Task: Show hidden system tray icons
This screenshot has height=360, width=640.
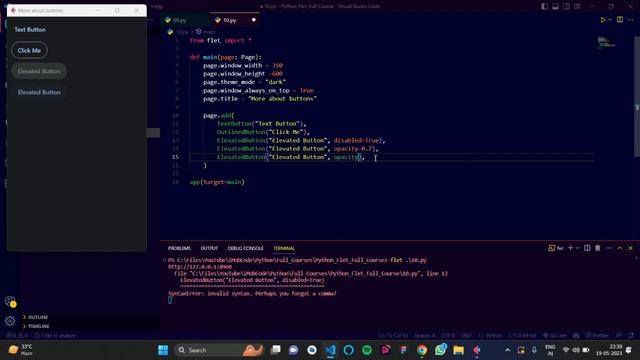Action: [x=507, y=350]
